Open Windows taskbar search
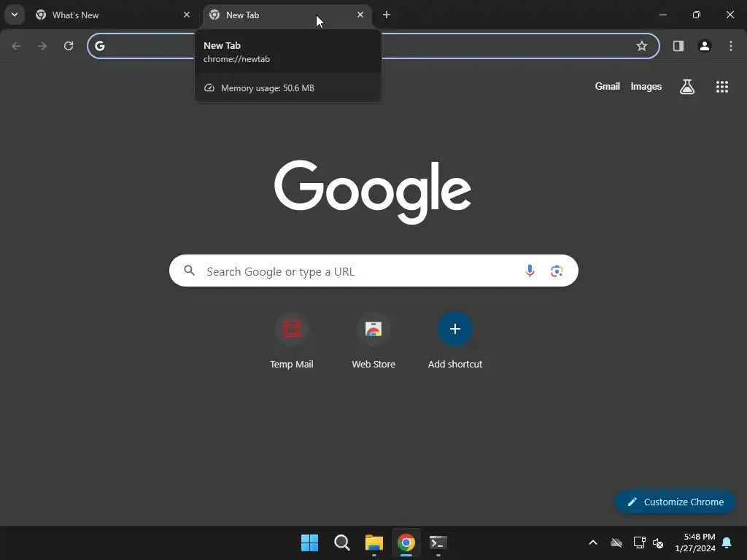The image size is (747, 560). [342, 542]
